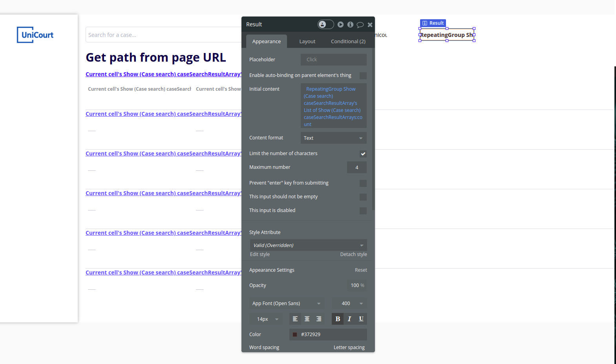Screen dimensions: 616x364
Task: Toggle the experimental flask switch in Result panel
Action: pyautogui.click(x=325, y=24)
